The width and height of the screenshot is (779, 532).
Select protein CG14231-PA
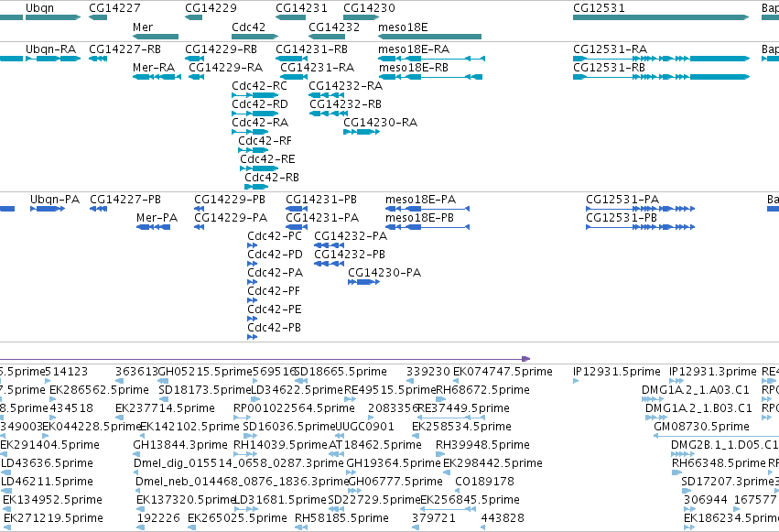coord(322,218)
